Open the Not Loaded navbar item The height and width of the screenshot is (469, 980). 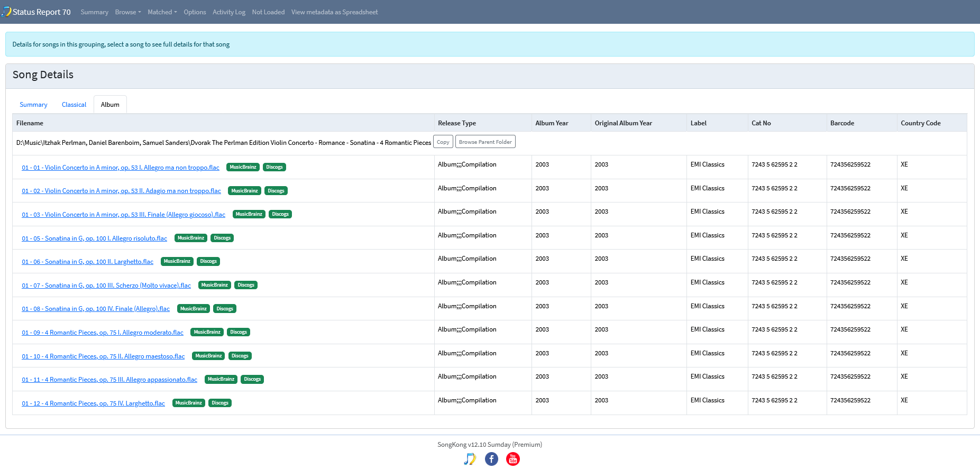268,12
